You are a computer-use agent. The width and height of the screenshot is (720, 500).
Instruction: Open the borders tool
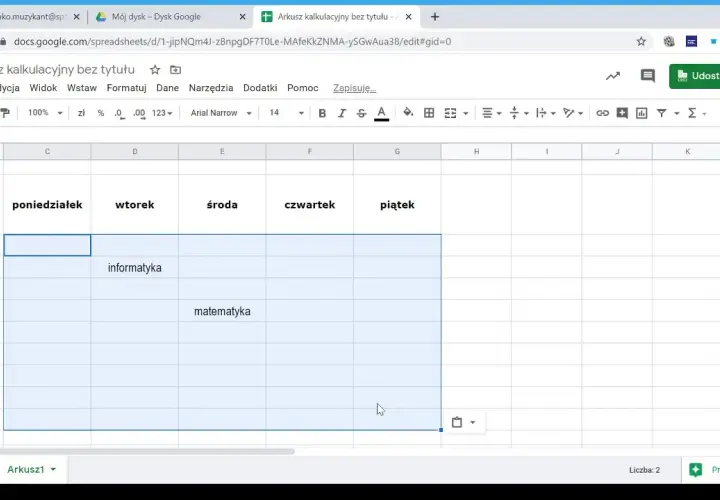(429, 113)
